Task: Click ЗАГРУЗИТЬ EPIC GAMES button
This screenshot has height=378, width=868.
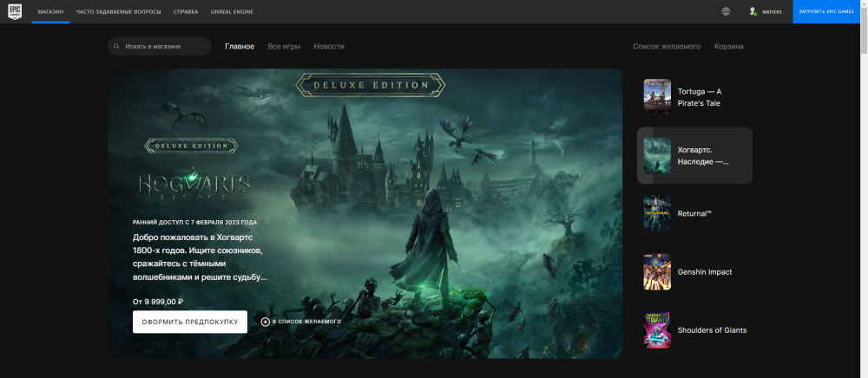Action: (826, 11)
